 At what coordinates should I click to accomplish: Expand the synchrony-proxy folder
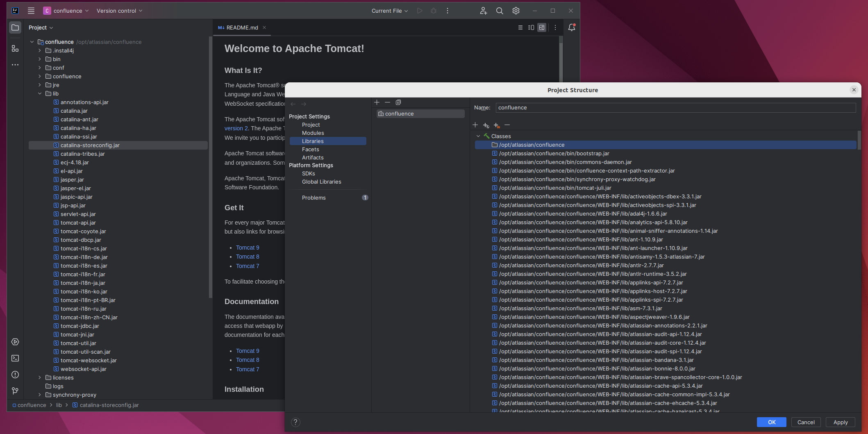point(40,395)
